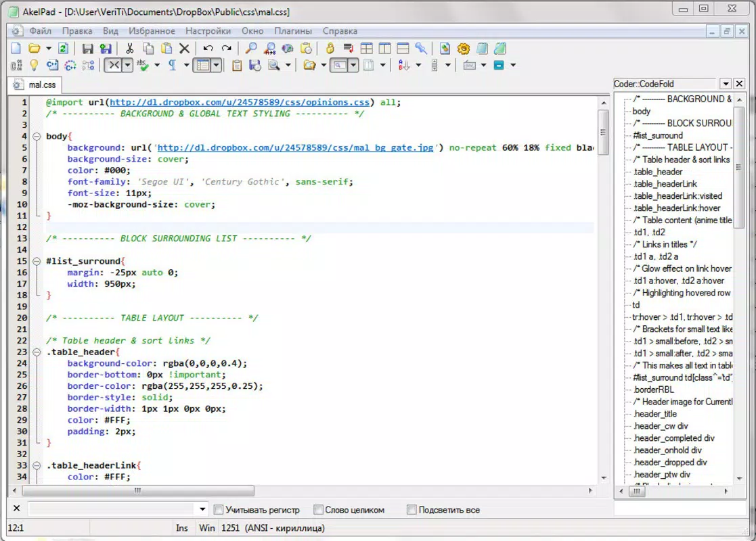Collapse the body rule fold marker
Screen dimensions: 756x541
(x=37, y=137)
